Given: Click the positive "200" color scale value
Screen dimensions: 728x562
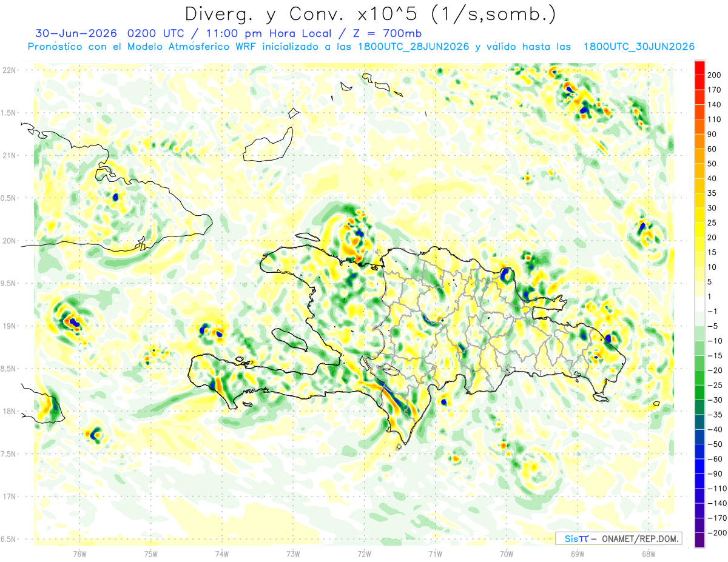Looking at the screenshot, I should coord(714,75).
